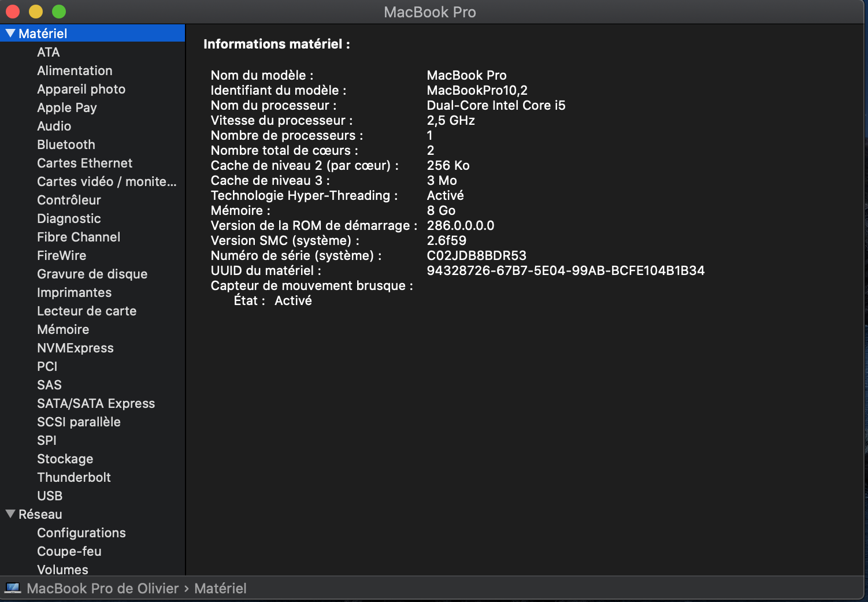Choose the Thunderbolt sidebar entry
The image size is (868, 602).
click(73, 477)
